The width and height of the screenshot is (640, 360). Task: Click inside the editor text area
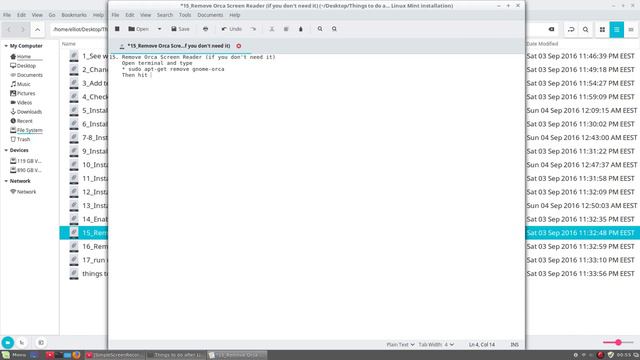[316, 196]
